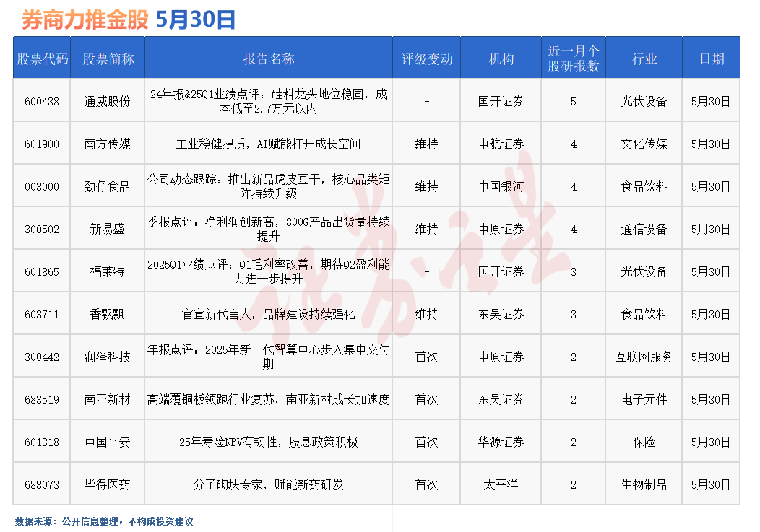
Task: Select stock code 688073
Action: (42, 485)
